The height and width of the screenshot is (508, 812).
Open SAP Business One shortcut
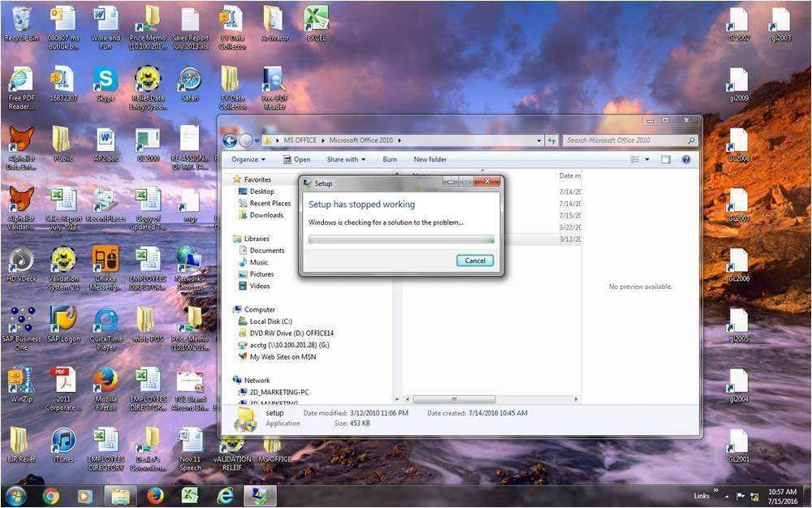tap(21, 328)
